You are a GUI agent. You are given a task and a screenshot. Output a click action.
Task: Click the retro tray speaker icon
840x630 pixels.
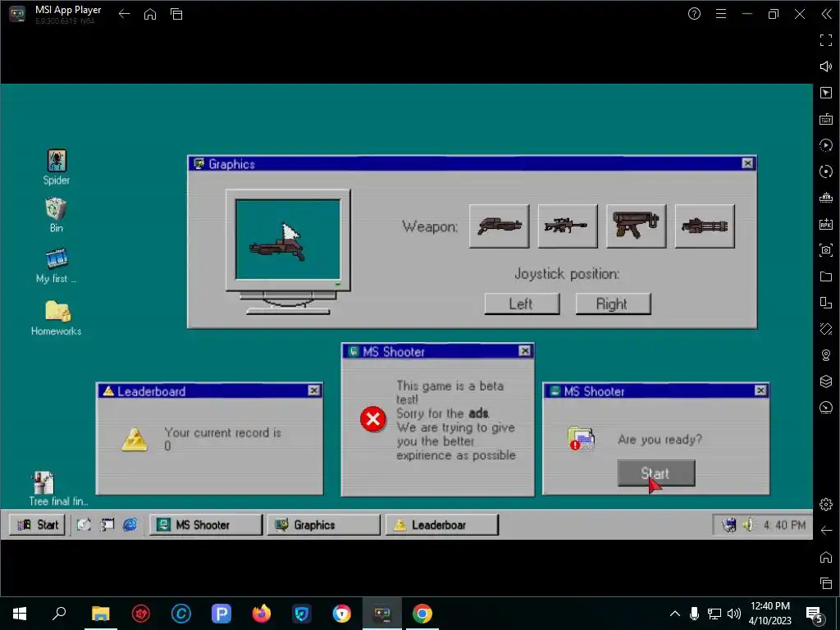click(748, 525)
